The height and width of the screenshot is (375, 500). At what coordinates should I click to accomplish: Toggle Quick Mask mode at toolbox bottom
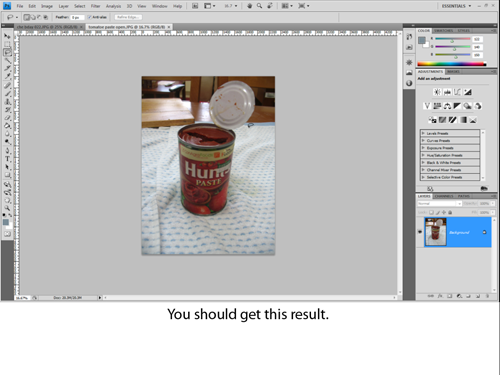click(x=7, y=234)
